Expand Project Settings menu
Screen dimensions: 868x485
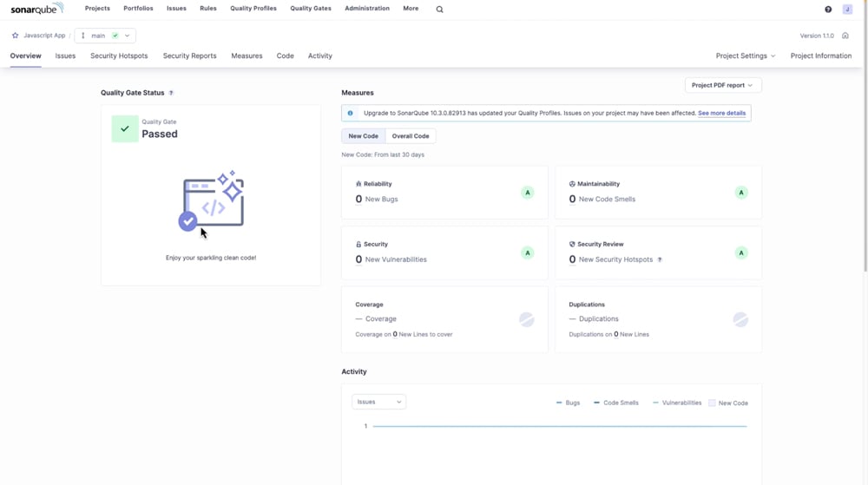click(745, 56)
